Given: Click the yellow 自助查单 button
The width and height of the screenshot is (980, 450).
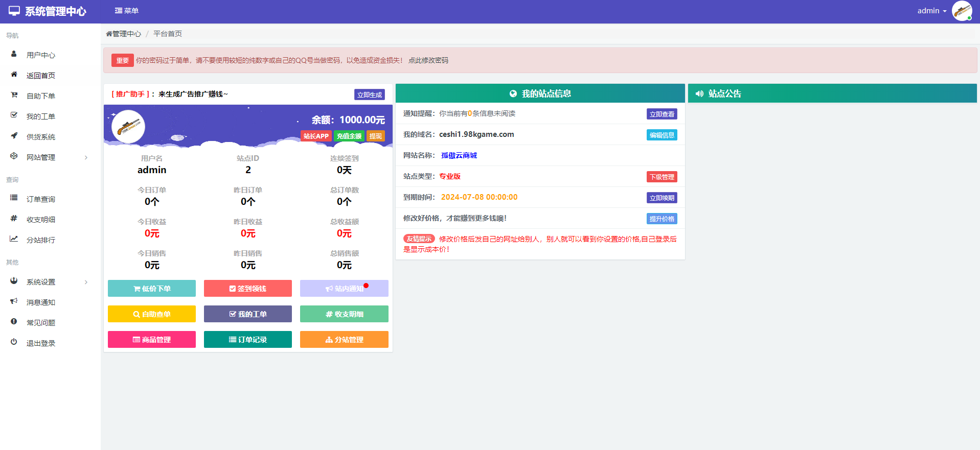Looking at the screenshot, I should pos(152,314).
